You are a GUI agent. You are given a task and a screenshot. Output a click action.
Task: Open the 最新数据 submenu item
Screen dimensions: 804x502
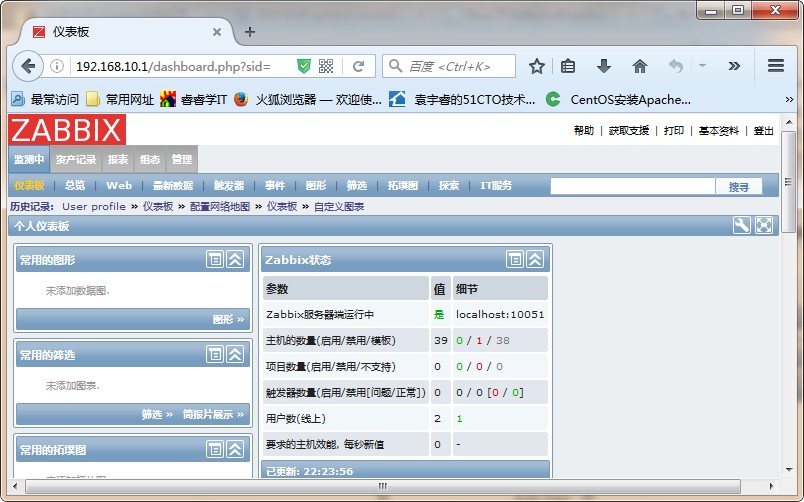pos(173,185)
